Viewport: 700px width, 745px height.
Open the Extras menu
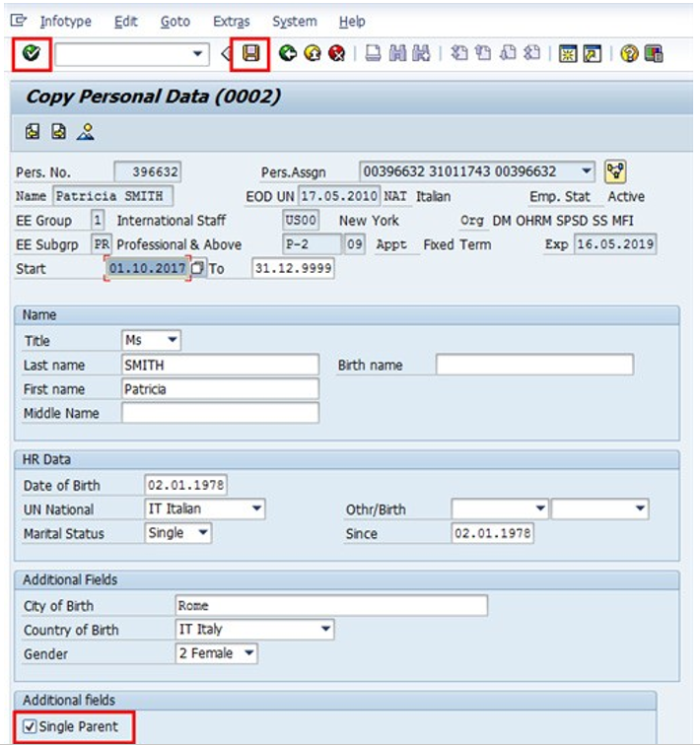coord(232,22)
